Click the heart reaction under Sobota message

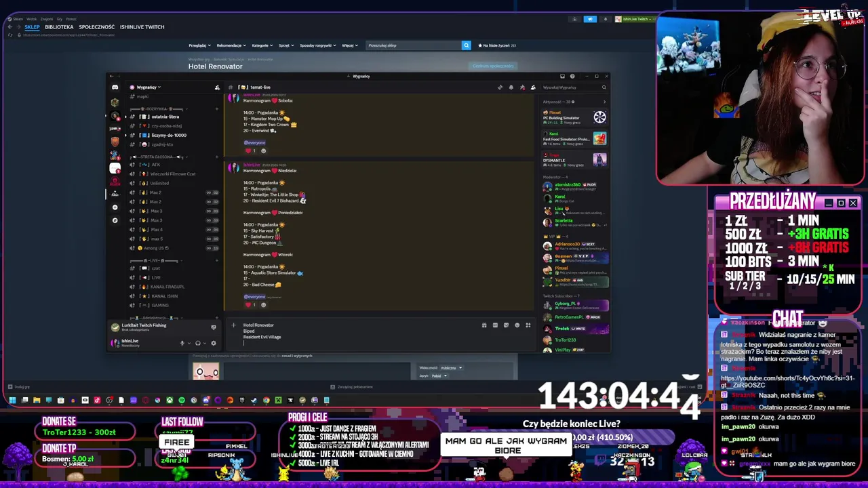(252, 150)
